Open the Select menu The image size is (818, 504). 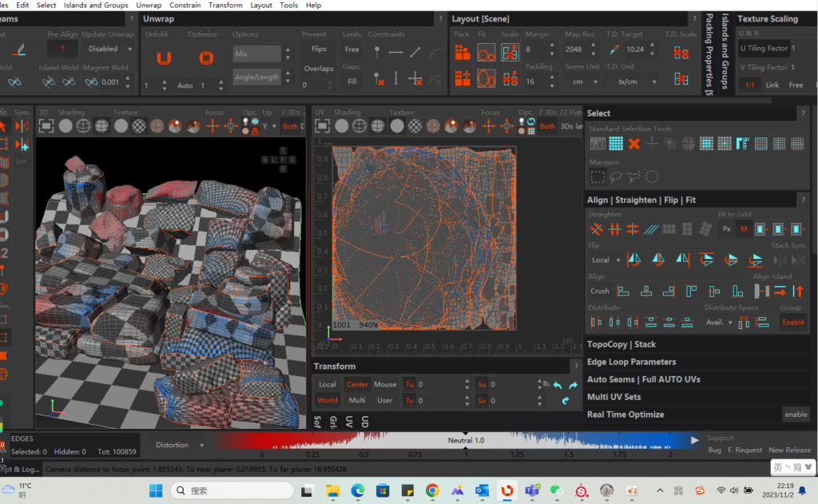46,6
